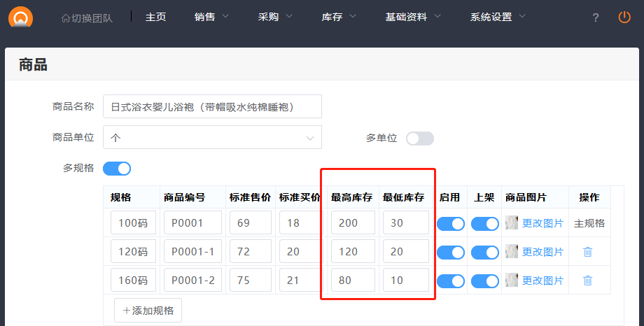This screenshot has width=644, height=326.
Task: Click 切换团队 switch team icon
Action: (x=66, y=18)
